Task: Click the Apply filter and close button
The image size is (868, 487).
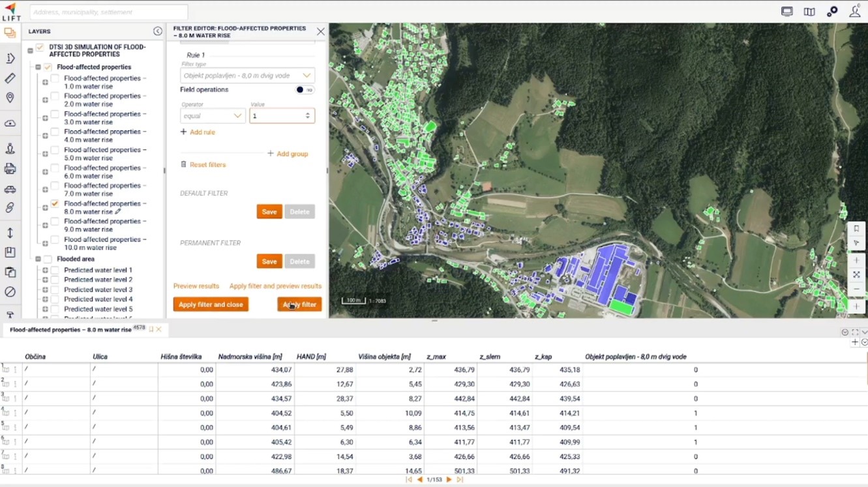Action: [x=211, y=304]
